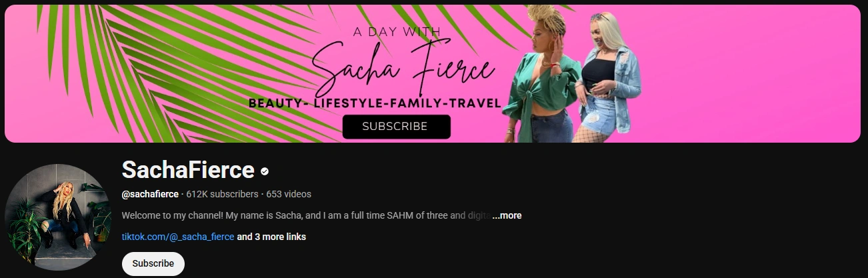Click the woman in the denim jacket on the banner
This screenshot has height=278, width=868.
608,77
